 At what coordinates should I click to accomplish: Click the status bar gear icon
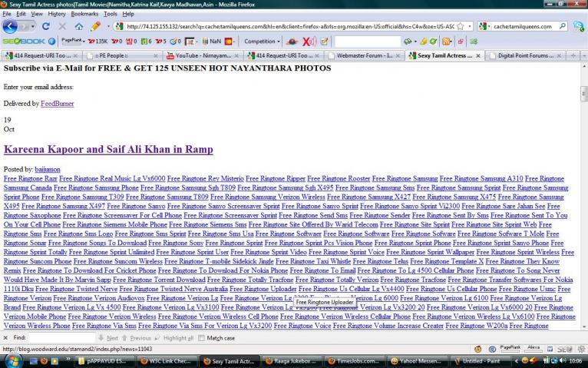click(581, 350)
